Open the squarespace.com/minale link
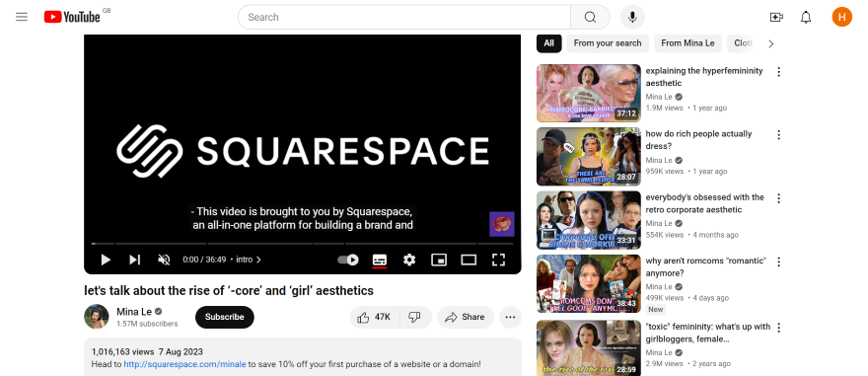The width and height of the screenshot is (868, 376). (184, 364)
